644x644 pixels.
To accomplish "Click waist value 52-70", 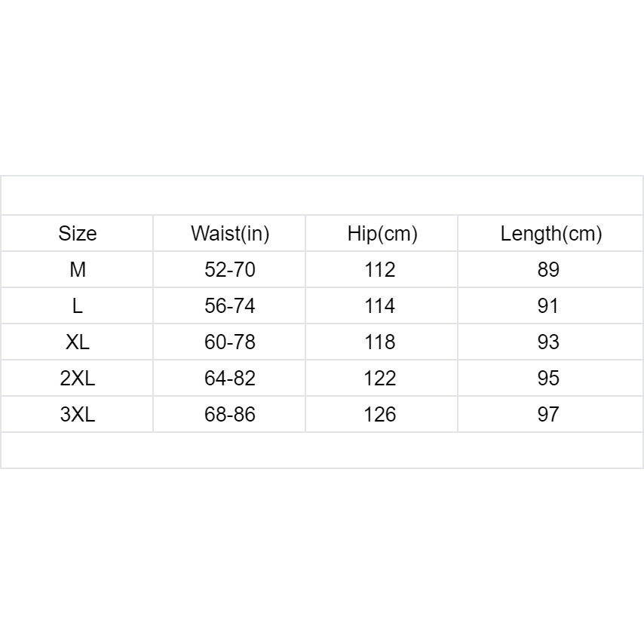I will 230,270.
